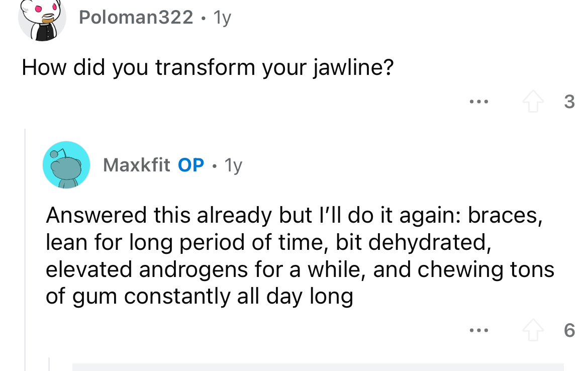
Task: Visit the Poloman322 username profile
Action: click(x=136, y=17)
